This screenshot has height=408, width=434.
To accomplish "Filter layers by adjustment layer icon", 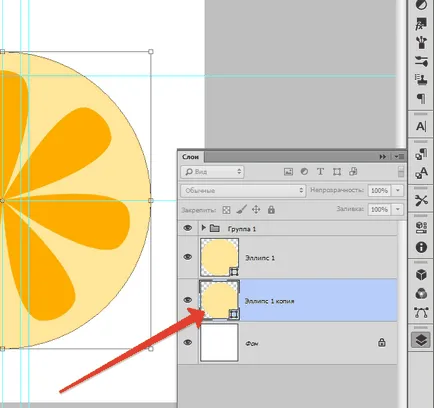I will click(304, 171).
